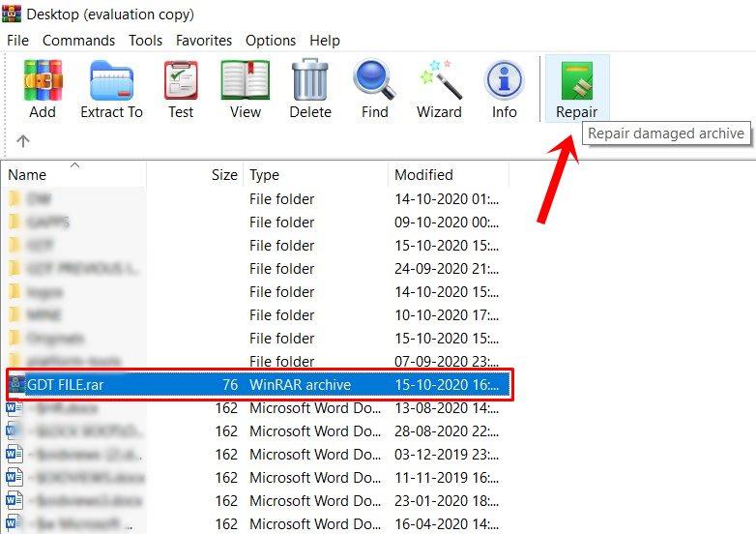Go up one folder level arrow
The width and height of the screenshot is (756, 534).
pos(23,141)
